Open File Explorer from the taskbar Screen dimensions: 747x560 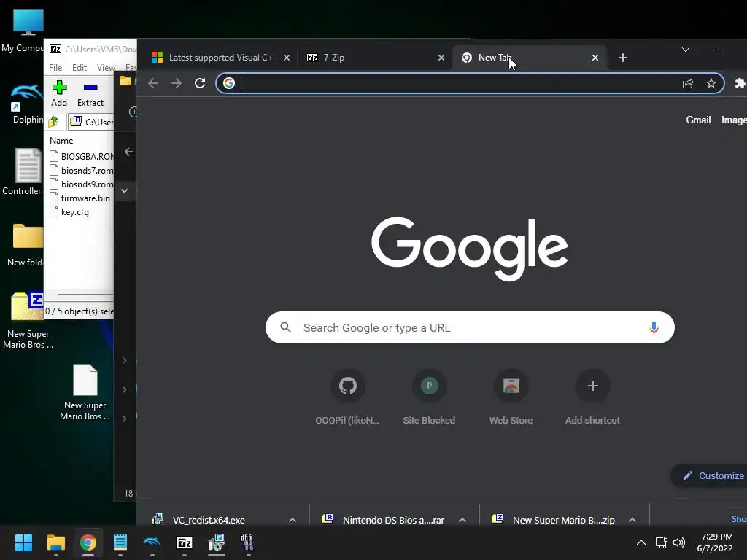tap(55, 542)
